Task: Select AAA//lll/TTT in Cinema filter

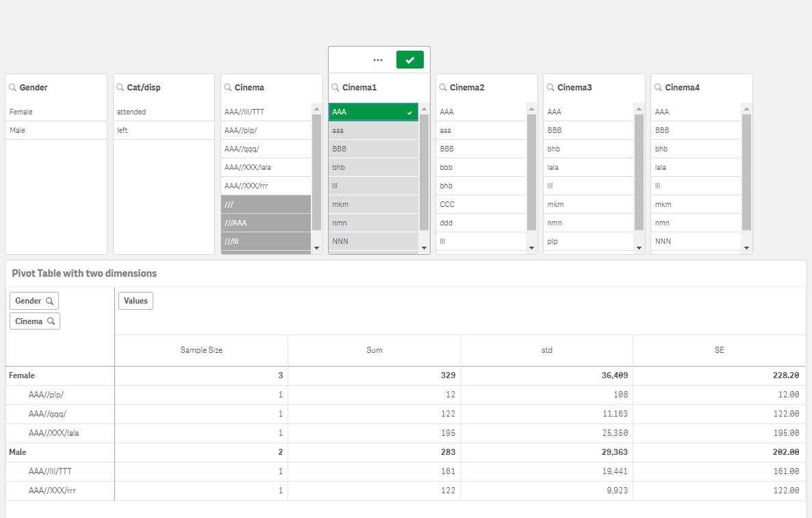Action: [x=266, y=112]
